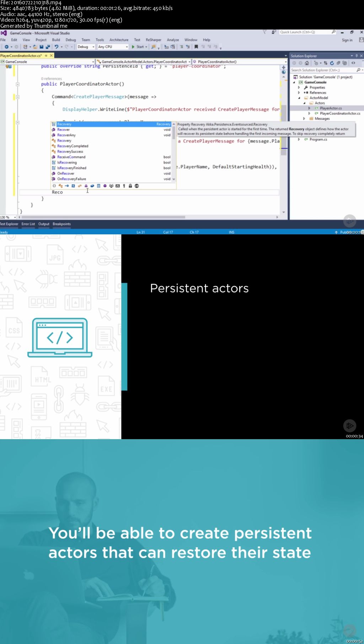Open the File menu
Screen dimensions: 364x644
click(3, 40)
